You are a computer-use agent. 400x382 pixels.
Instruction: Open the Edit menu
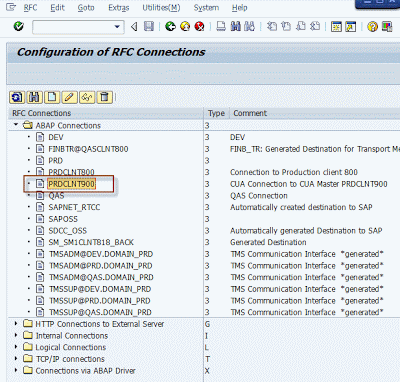click(x=57, y=8)
